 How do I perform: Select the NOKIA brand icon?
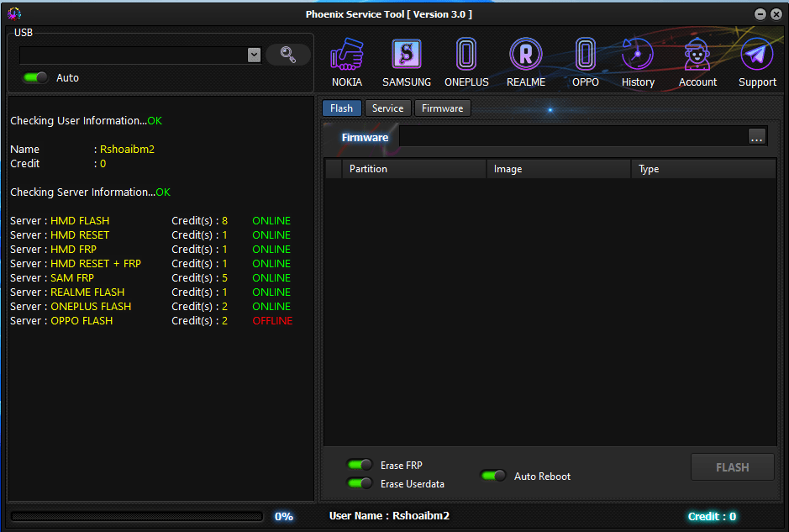point(347,59)
